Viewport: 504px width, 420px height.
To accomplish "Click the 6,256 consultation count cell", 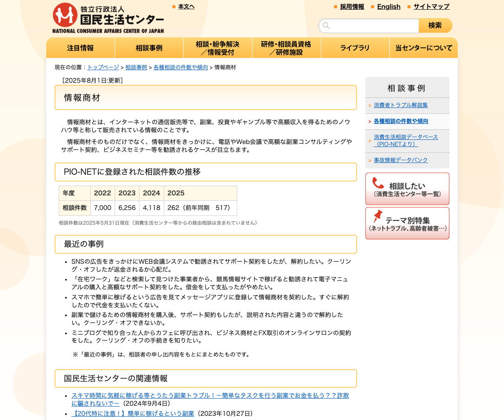I will (x=127, y=208).
